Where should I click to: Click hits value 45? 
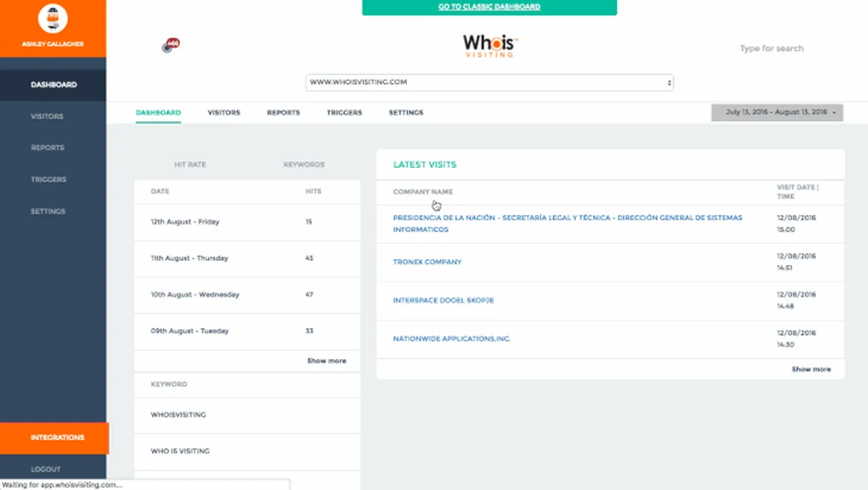(x=310, y=258)
